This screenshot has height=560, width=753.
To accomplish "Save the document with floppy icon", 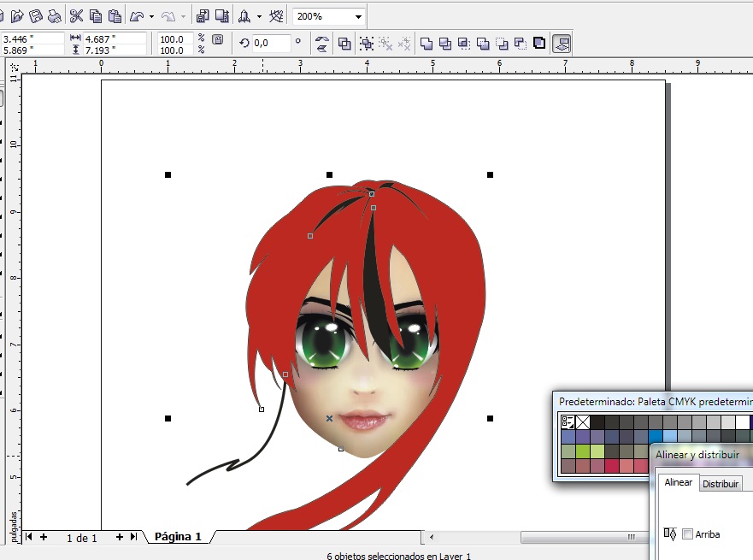I will [36, 16].
